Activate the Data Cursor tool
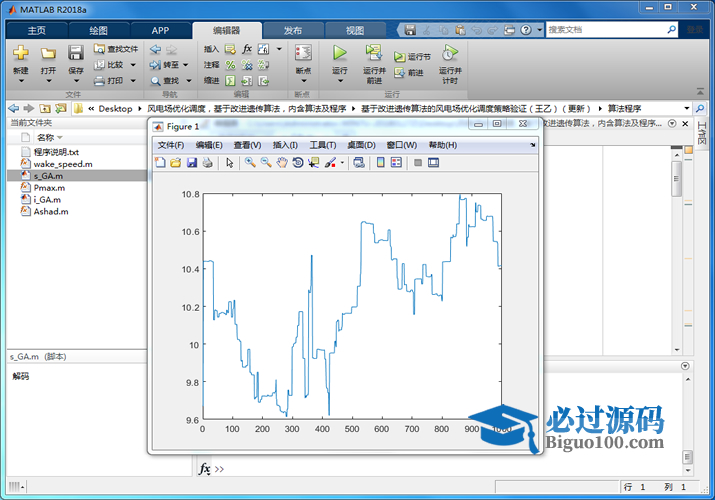 [x=314, y=163]
